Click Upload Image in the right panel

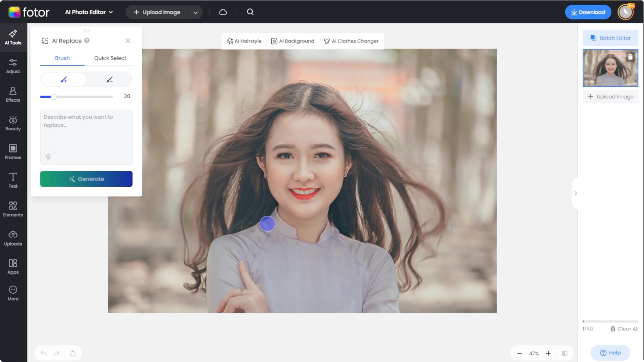[x=610, y=97]
